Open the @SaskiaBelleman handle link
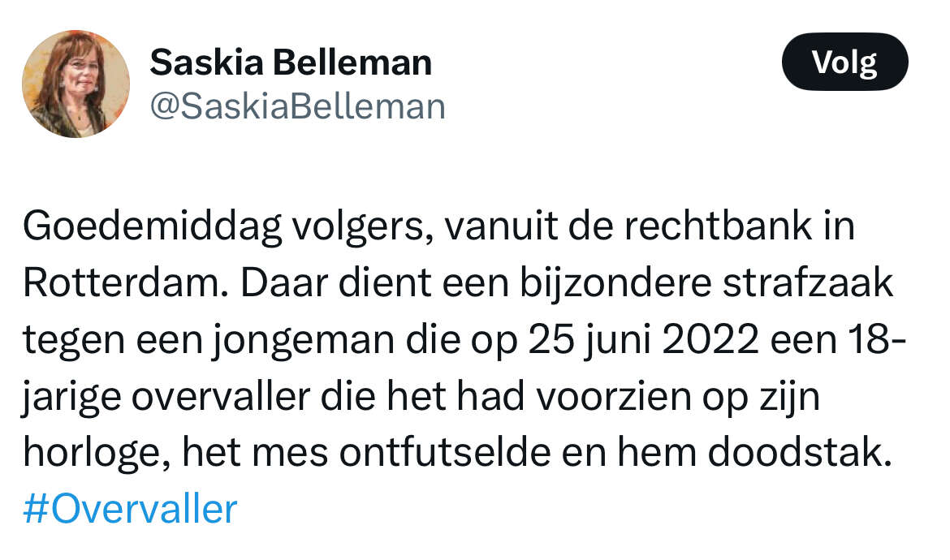This screenshot has width=950, height=560. (x=297, y=106)
